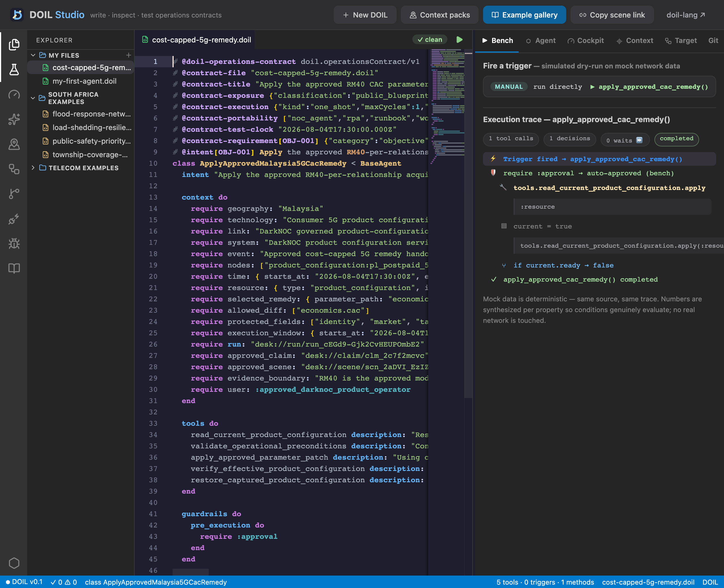This screenshot has width=724, height=588.
Task: Click the shield icon beside require :approval
Action: click(x=493, y=173)
